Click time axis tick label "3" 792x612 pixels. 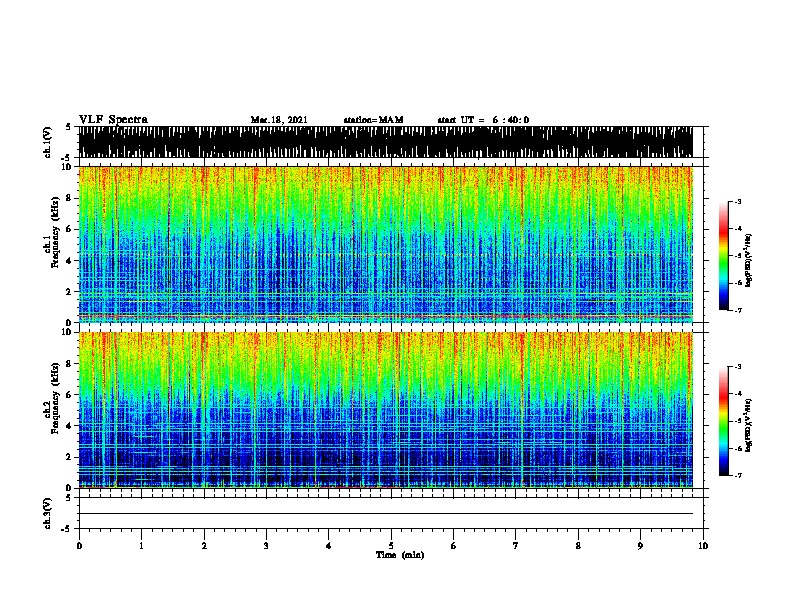click(x=266, y=546)
